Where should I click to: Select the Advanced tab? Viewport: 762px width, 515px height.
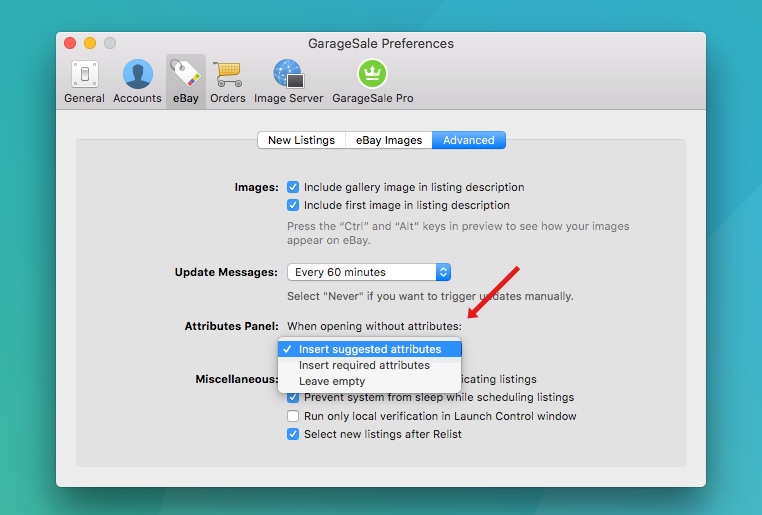click(x=468, y=140)
